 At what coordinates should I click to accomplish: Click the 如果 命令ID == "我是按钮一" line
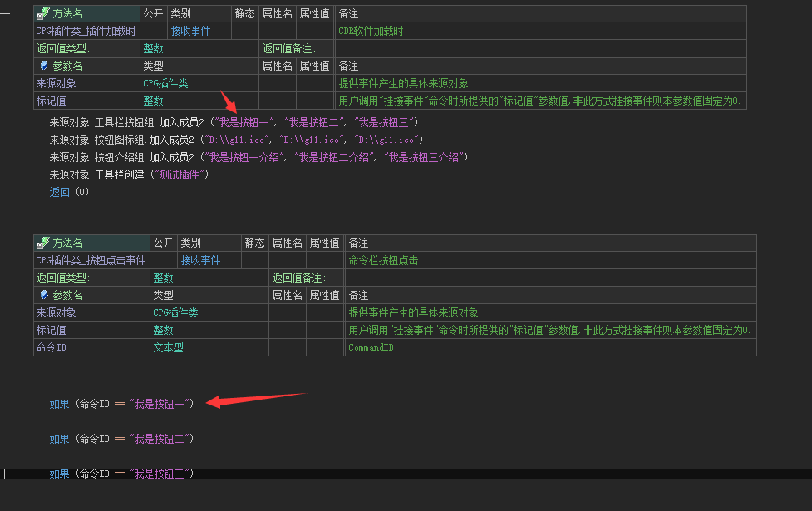coord(121,404)
